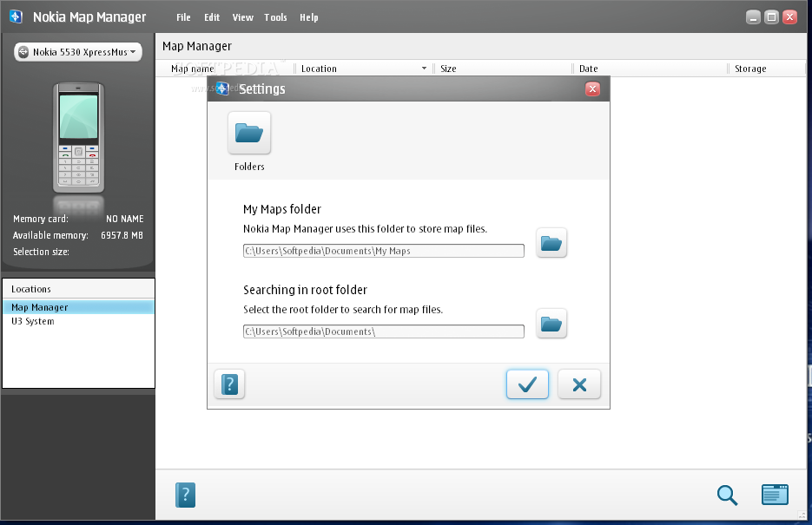Maximize the Nokia Map Manager window
812x525 pixels.
click(771, 17)
